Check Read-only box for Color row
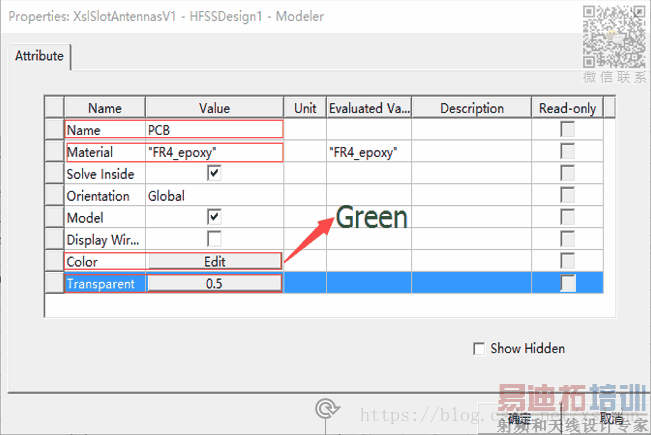The image size is (651, 435). [567, 261]
